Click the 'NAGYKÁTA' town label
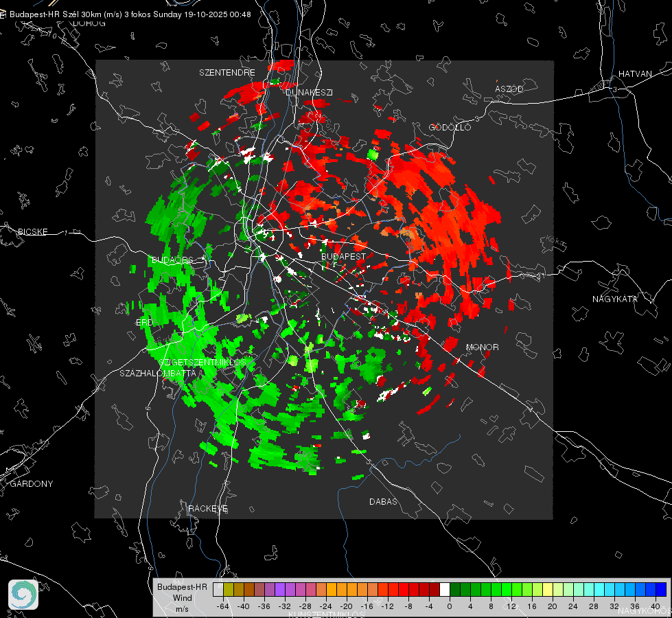 coord(615,299)
